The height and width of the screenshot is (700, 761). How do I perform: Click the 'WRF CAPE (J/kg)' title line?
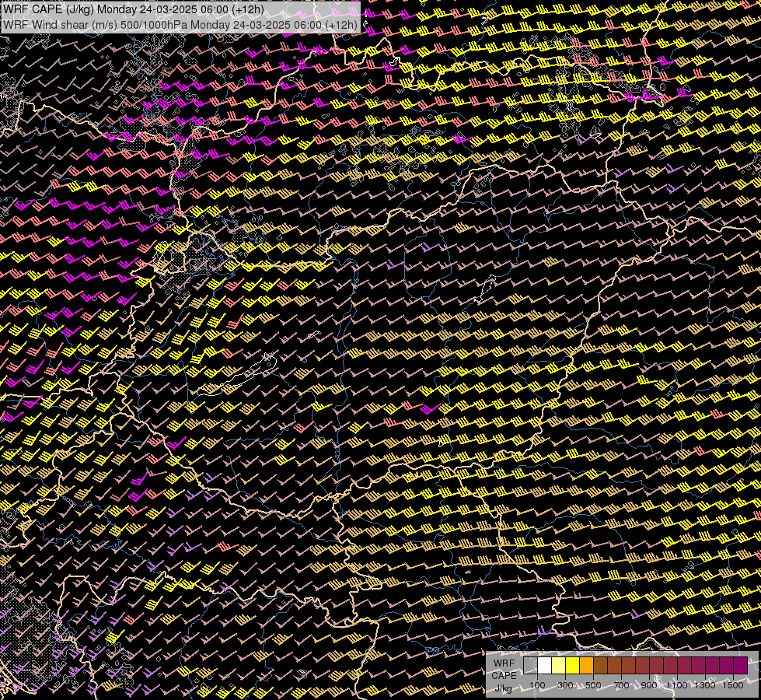pos(134,9)
